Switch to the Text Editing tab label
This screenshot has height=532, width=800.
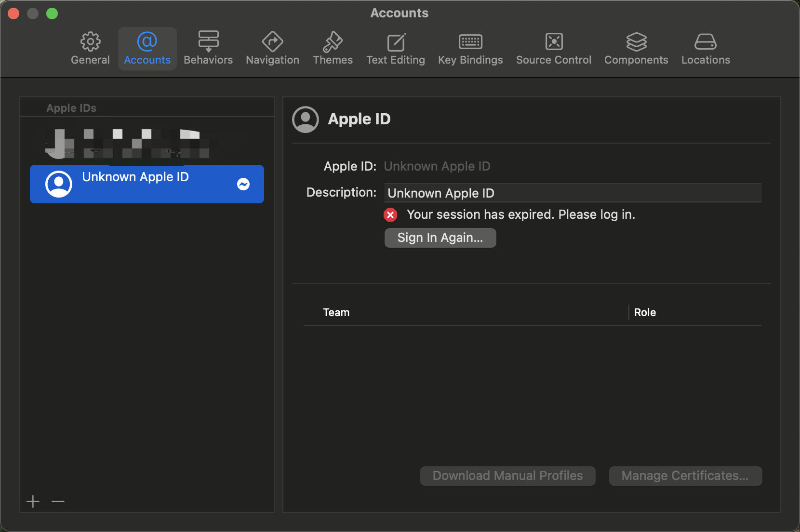[396, 60]
